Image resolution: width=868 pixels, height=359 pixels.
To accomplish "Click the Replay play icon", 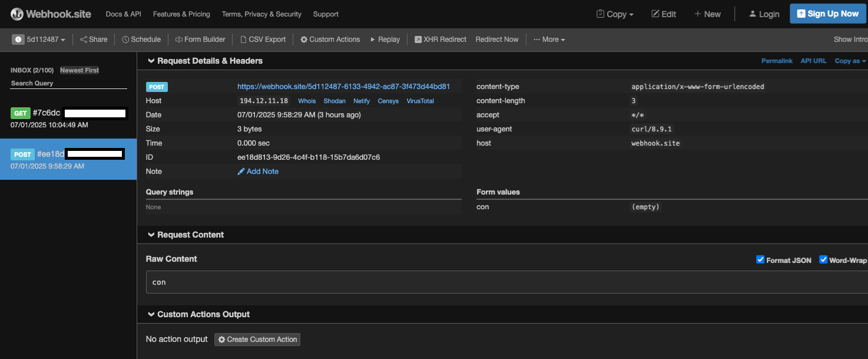I will (x=373, y=39).
